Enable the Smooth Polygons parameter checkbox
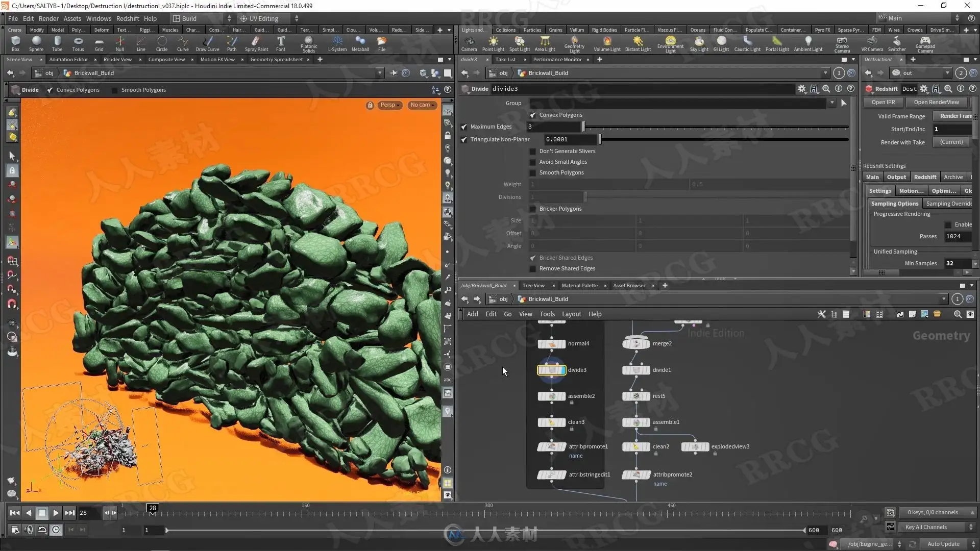Viewport: 980px width, 551px height. tap(533, 172)
